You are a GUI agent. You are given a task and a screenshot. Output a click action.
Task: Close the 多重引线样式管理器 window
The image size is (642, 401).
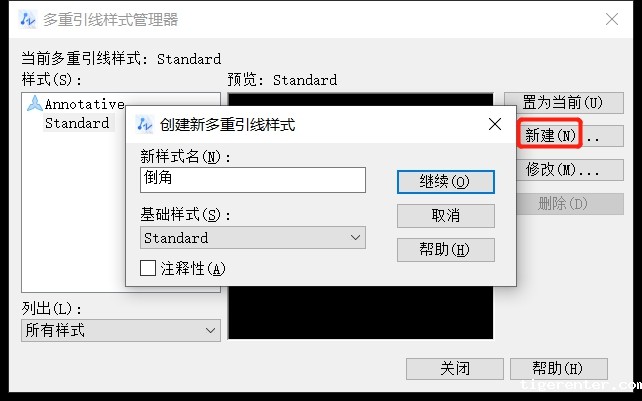612,19
